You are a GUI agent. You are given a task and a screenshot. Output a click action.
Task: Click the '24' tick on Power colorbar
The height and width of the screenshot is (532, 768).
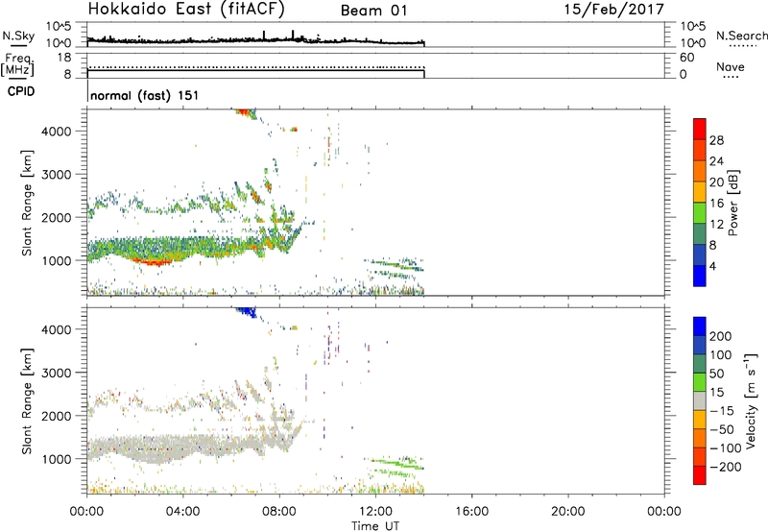tap(716, 161)
